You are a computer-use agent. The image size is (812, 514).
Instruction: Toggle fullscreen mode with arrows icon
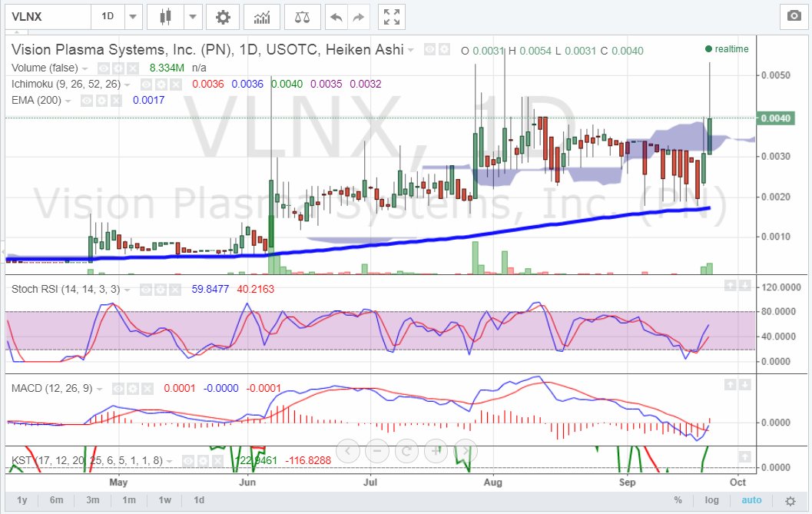[x=392, y=17]
